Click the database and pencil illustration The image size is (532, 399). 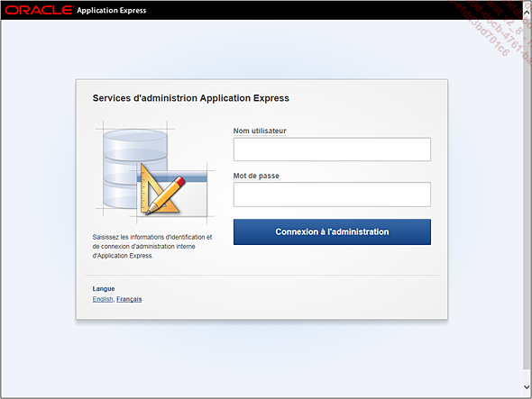point(155,172)
